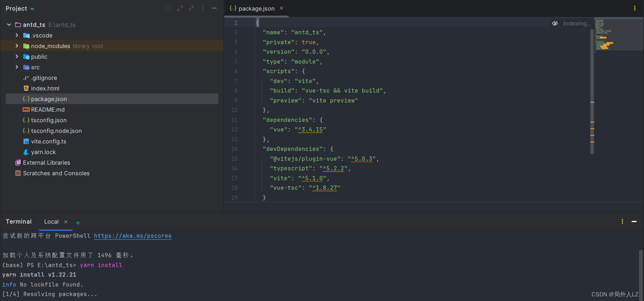The width and height of the screenshot is (644, 301).
Task: Expand the src folder
Action: pyautogui.click(x=17, y=67)
